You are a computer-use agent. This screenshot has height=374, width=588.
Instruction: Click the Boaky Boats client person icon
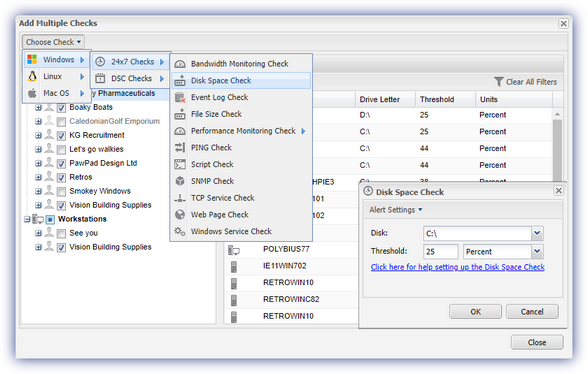tap(49, 107)
